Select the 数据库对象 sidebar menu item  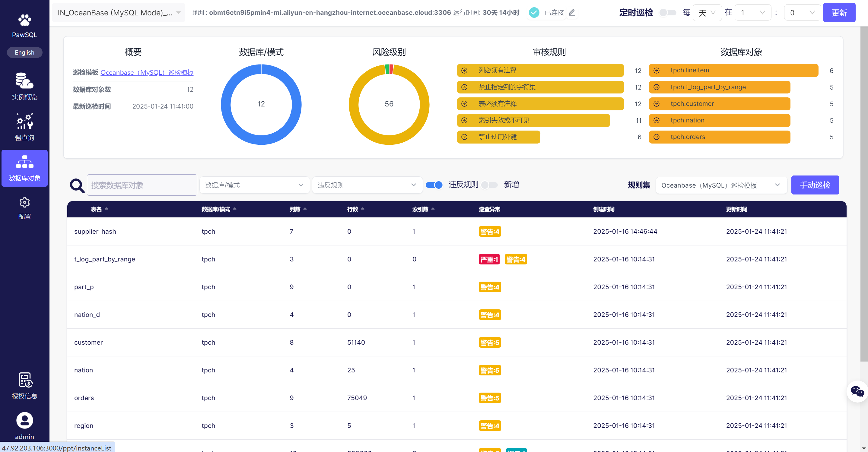[x=24, y=168]
